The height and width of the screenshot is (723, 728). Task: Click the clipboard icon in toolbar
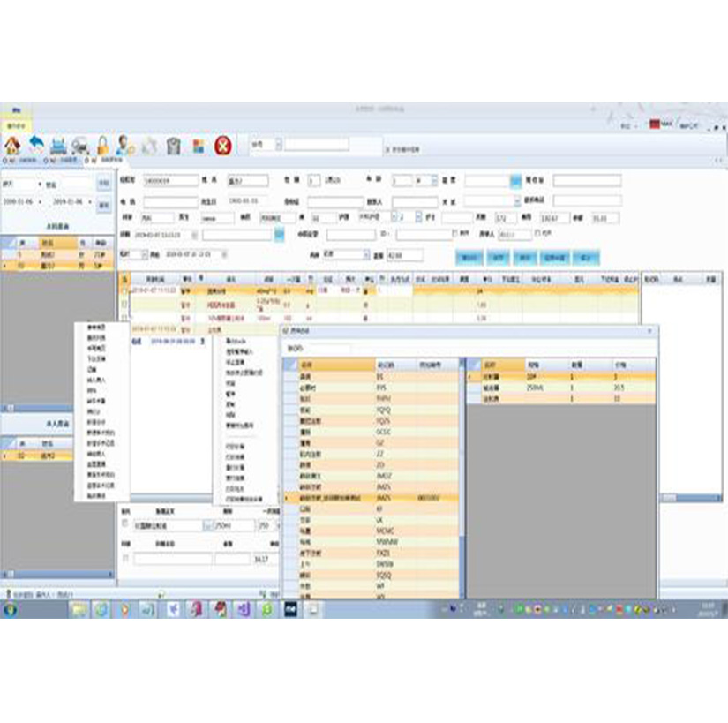pyautogui.click(x=174, y=145)
